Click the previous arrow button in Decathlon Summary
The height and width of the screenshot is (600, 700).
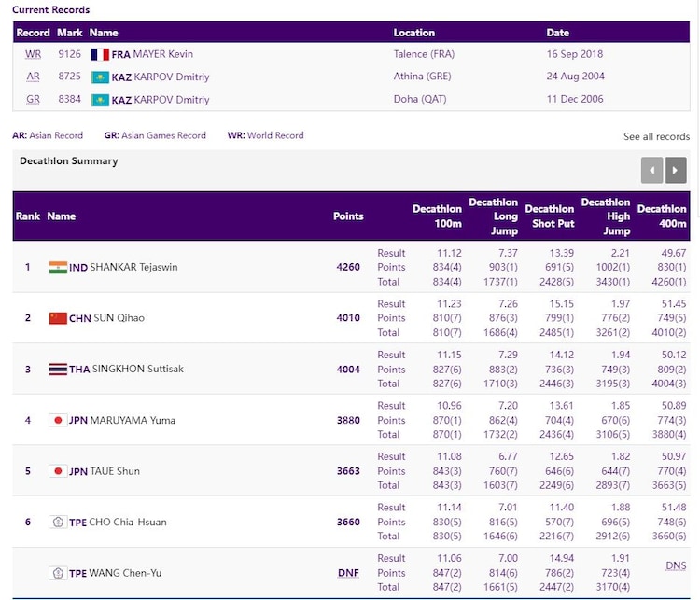click(x=651, y=170)
